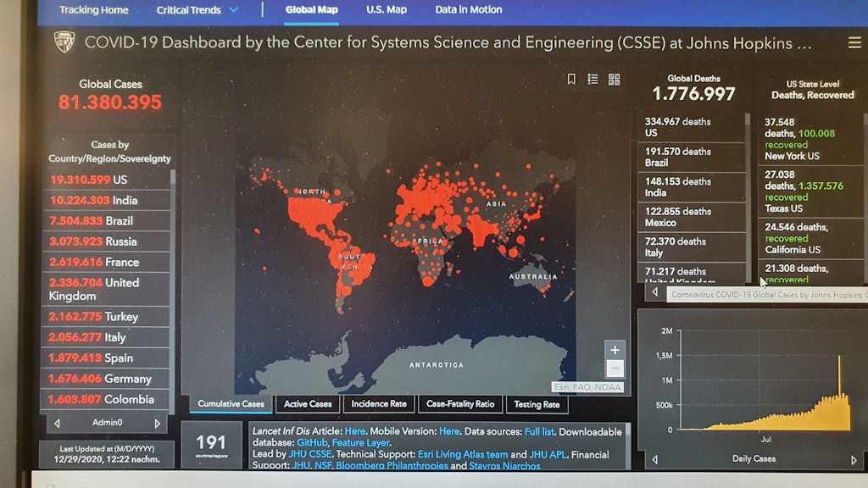Click the Global Cases total 81.380.395
Image resolution: width=868 pixels, height=488 pixels.
point(110,103)
